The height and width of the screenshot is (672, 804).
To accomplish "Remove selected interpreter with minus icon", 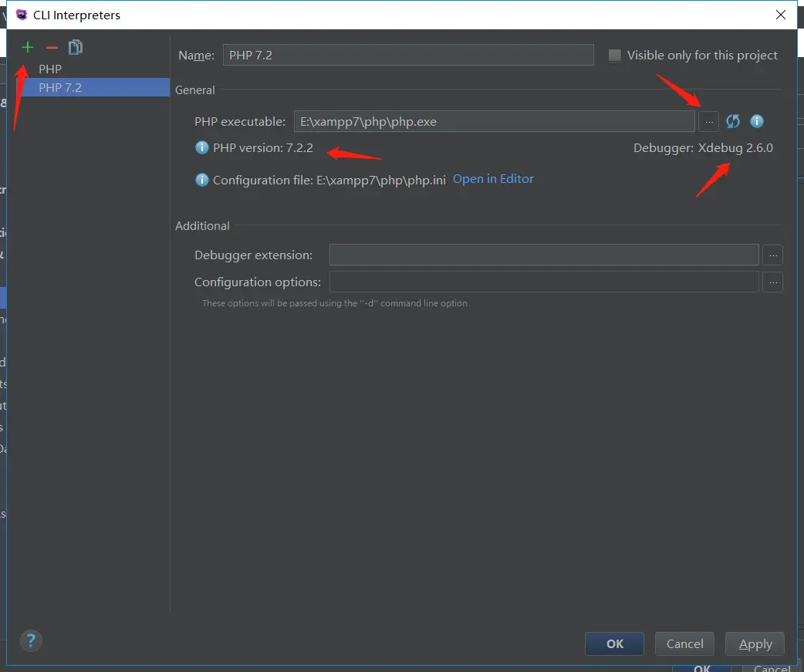I will click(52, 48).
